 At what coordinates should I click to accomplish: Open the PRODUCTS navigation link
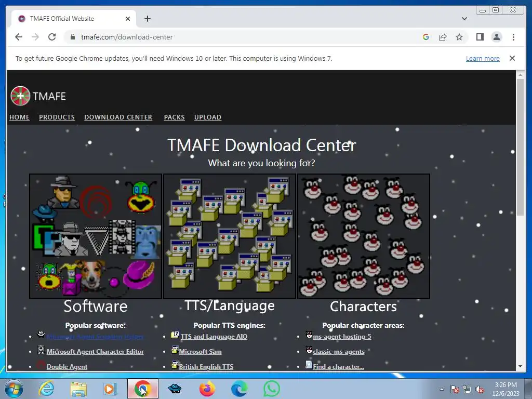pos(57,117)
